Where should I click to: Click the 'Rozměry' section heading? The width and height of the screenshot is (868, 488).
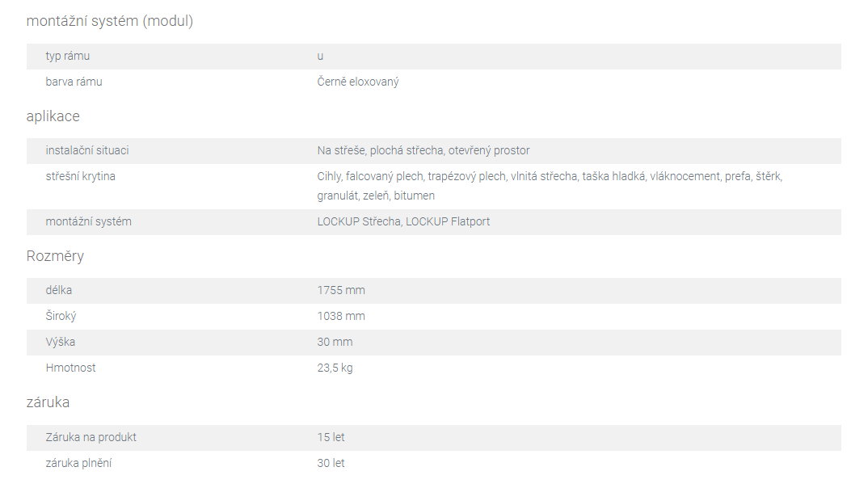click(x=55, y=256)
